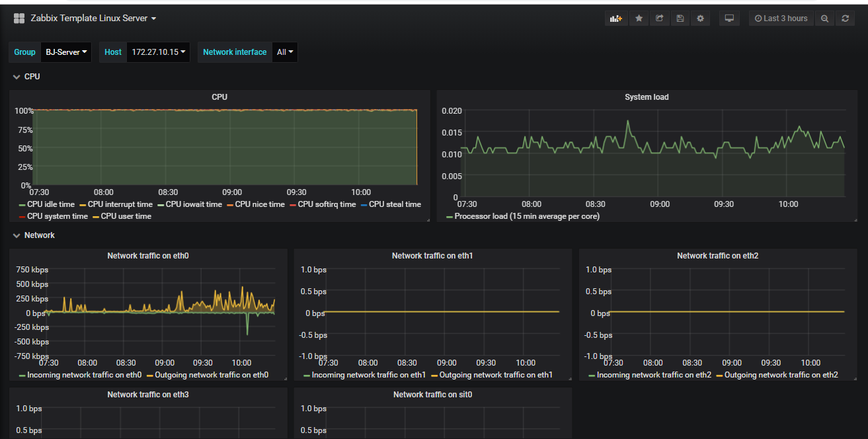Refresh the dashboard

(845, 19)
